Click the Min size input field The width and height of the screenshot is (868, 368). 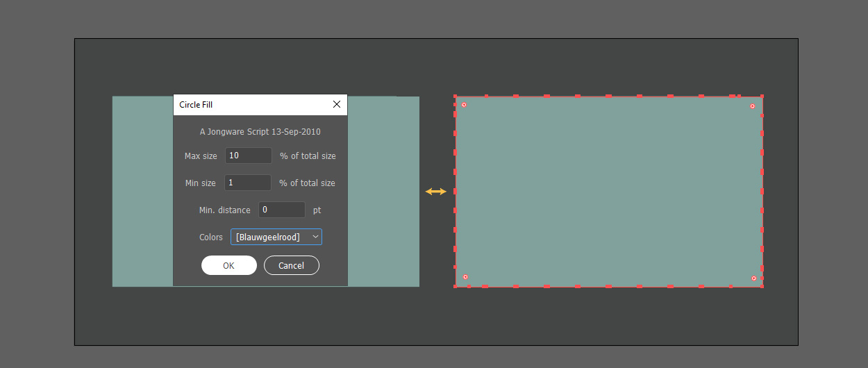[248, 183]
